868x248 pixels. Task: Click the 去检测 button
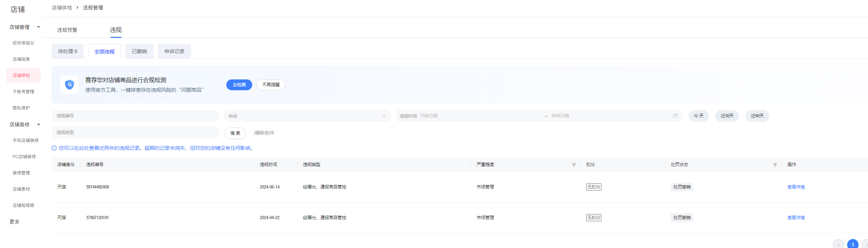(x=239, y=85)
